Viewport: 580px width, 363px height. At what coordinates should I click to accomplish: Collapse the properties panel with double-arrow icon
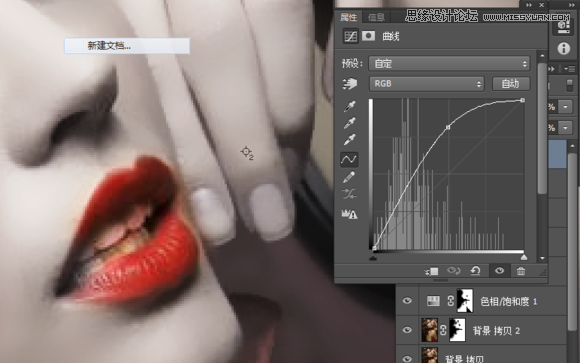tap(529, 5)
